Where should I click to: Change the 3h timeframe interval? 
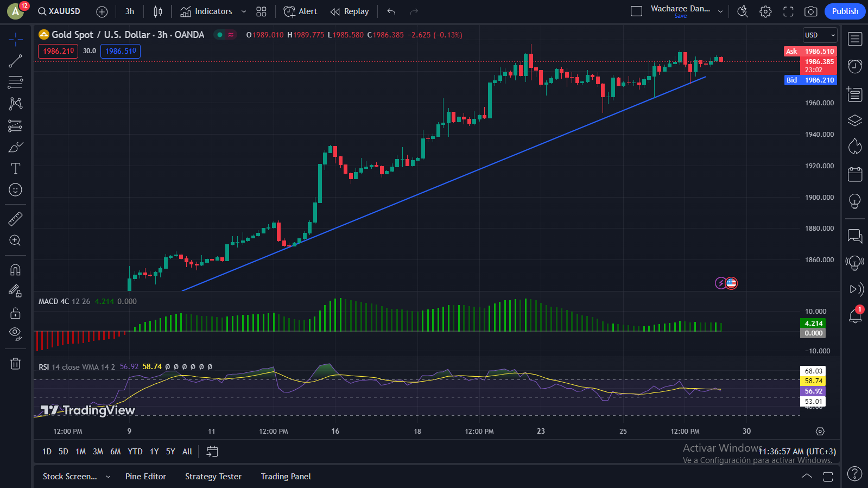tap(130, 11)
